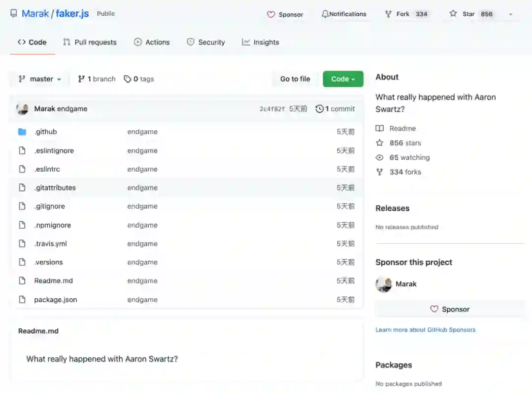The image size is (532, 393).
Task: Open the package.json file
Action: tap(56, 300)
